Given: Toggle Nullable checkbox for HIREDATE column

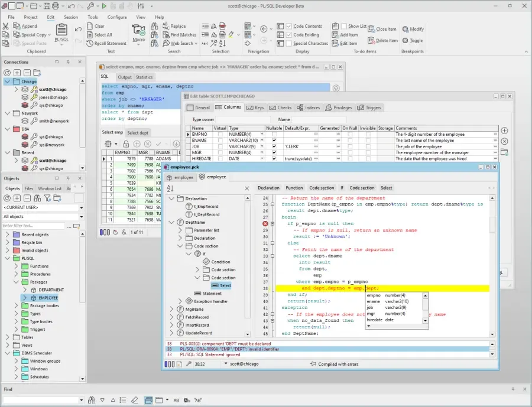Looking at the screenshot, I should pos(274,159).
